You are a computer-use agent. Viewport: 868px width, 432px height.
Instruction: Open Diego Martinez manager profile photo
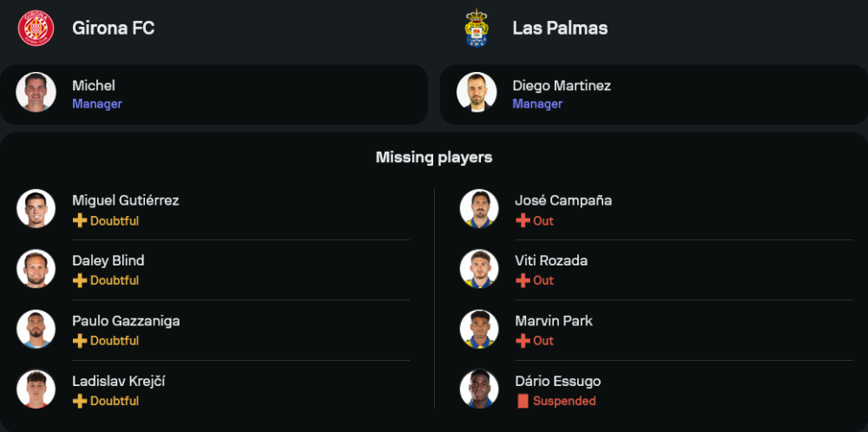[477, 92]
